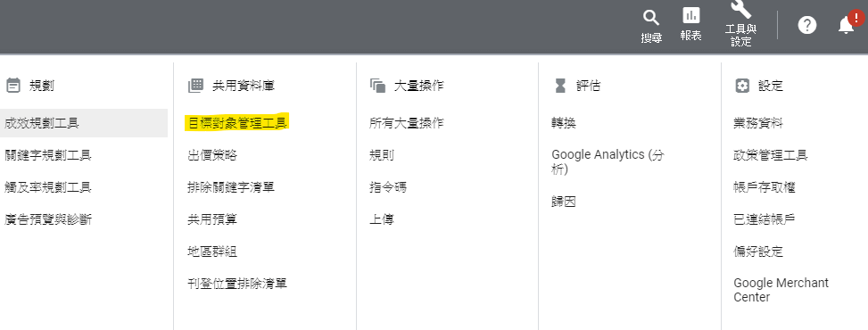Select 所有大量操作
The height and width of the screenshot is (330, 868).
[x=406, y=123]
